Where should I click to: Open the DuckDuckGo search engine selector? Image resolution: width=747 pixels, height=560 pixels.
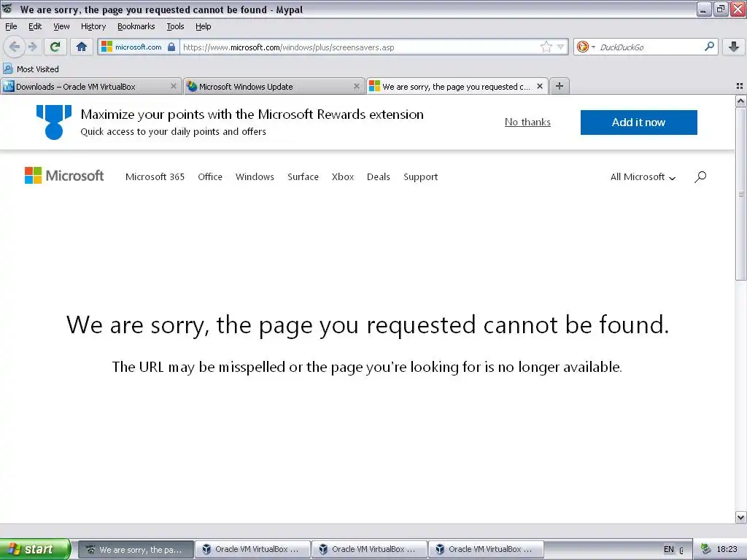pos(586,47)
